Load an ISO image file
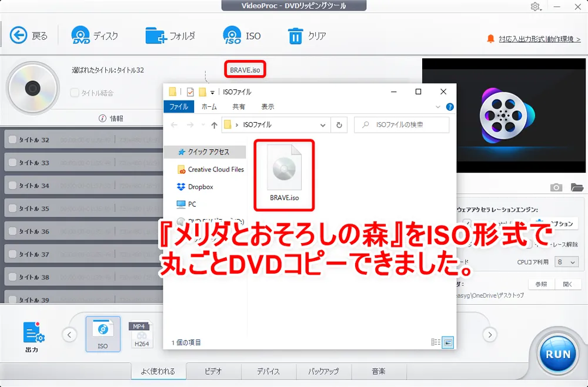Image resolution: width=588 pixels, height=387 pixels. (242, 36)
